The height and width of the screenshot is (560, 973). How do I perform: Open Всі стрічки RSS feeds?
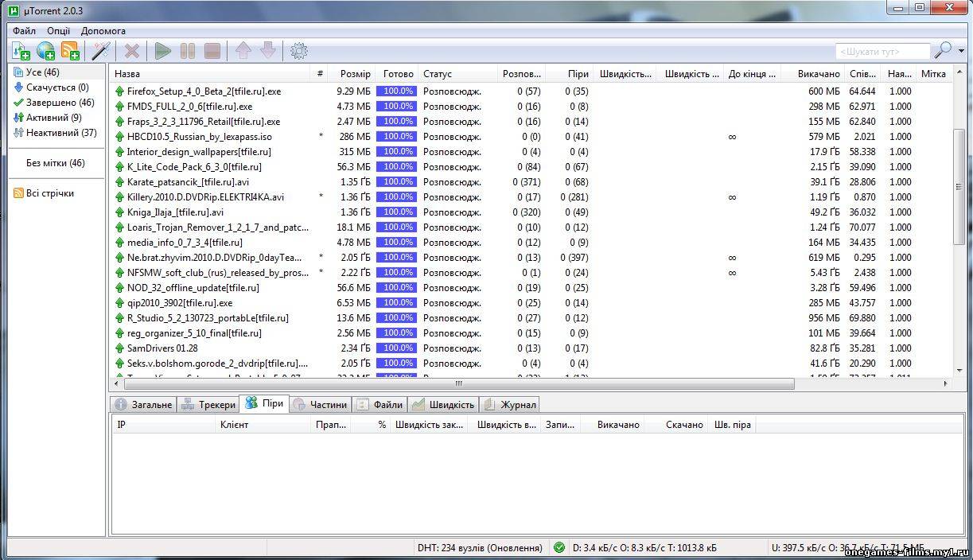point(44,193)
